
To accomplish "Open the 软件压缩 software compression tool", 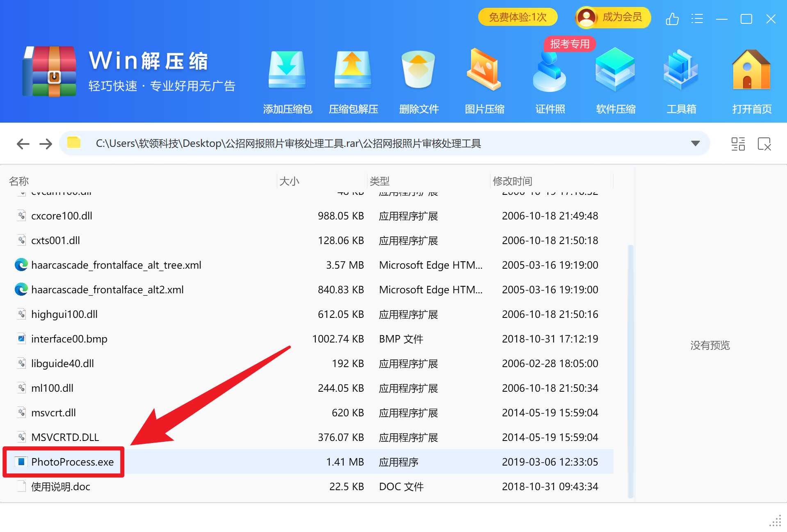I will [x=615, y=82].
